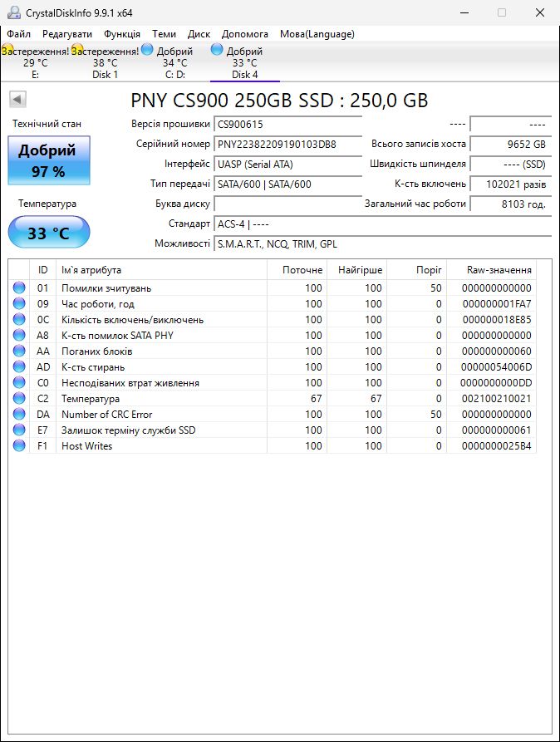The width and height of the screenshot is (560, 742).
Task: Select the Host Writes row
Action: point(273,445)
